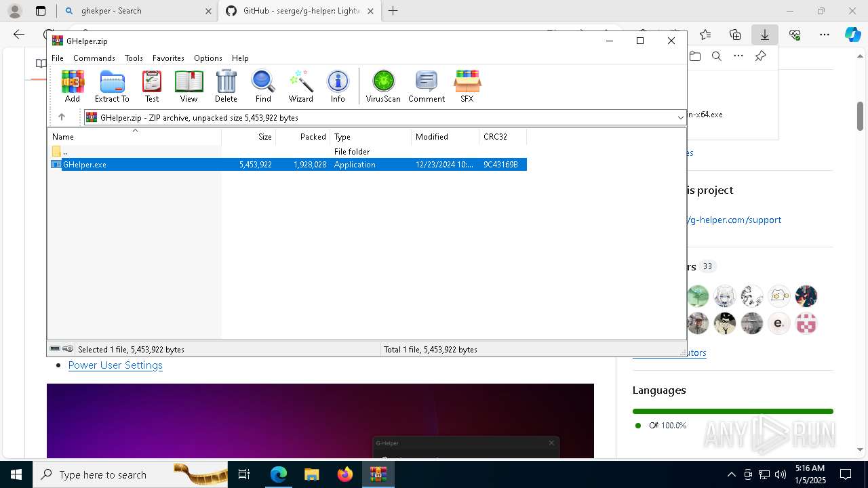868x488 pixels.
Task: Click search icon in downloads panel
Action: point(717,56)
